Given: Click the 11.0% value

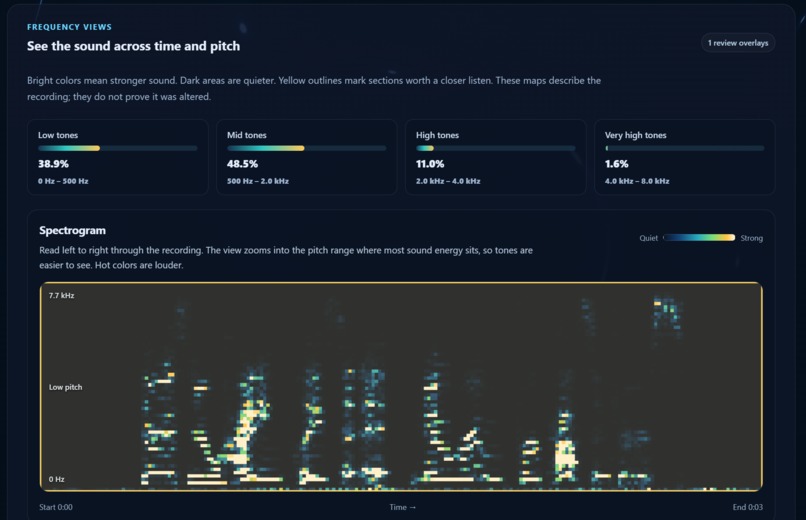Looking at the screenshot, I should coord(430,164).
